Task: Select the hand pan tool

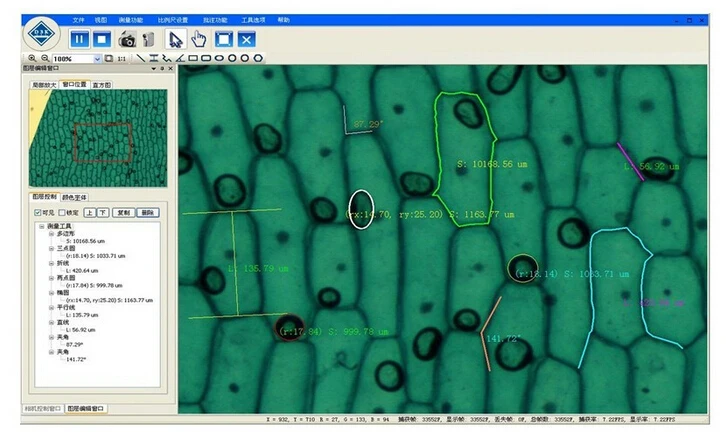Action: coord(199,39)
